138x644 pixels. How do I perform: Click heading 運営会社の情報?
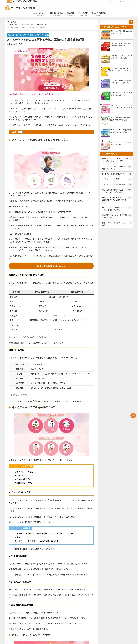[x=17, y=350]
